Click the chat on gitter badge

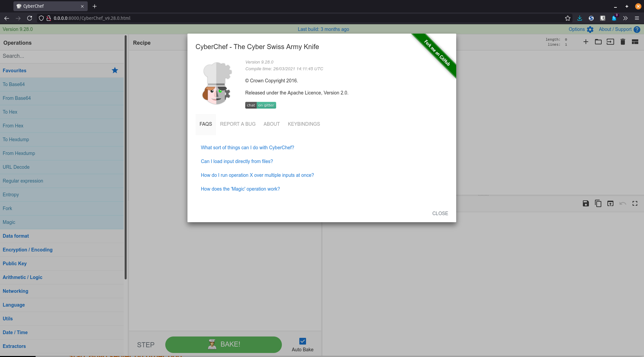[x=260, y=105]
